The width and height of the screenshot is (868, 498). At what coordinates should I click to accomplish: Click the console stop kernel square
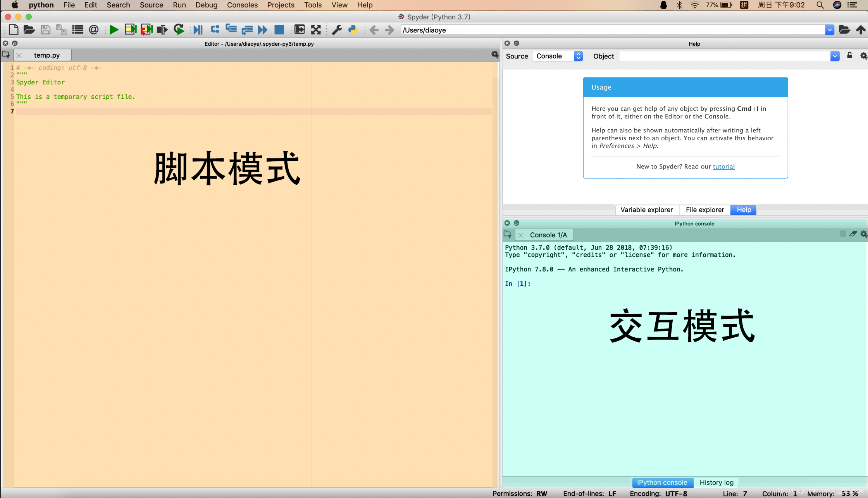(843, 234)
